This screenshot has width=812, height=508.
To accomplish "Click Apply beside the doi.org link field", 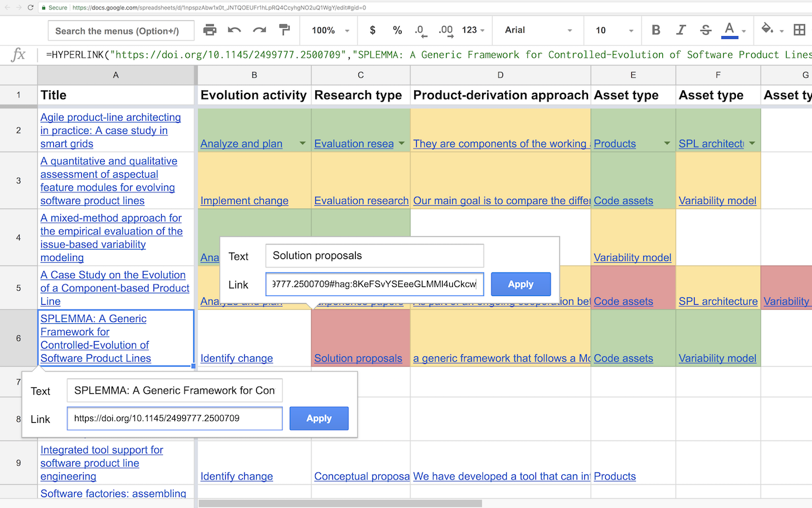I will click(319, 418).
